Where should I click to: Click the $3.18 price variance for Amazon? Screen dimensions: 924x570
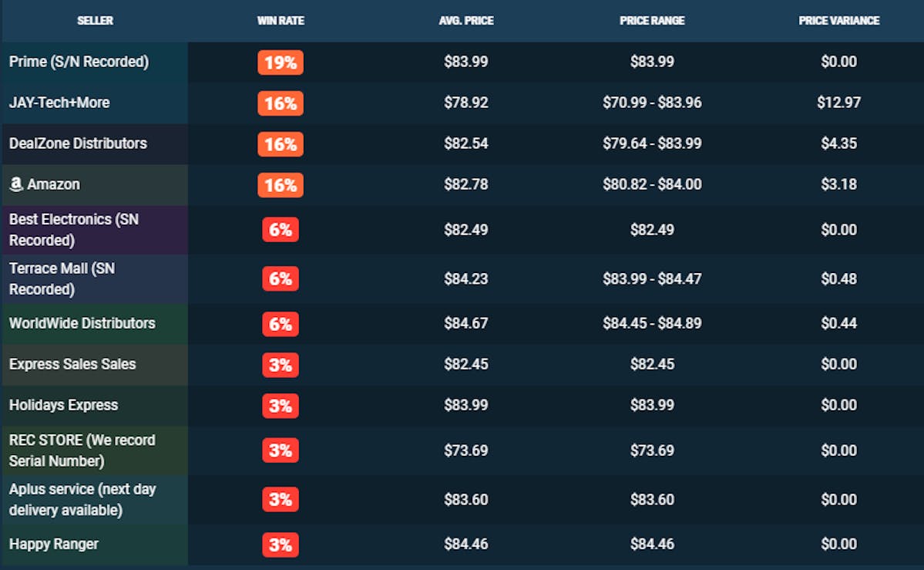(x=838, y=184)
